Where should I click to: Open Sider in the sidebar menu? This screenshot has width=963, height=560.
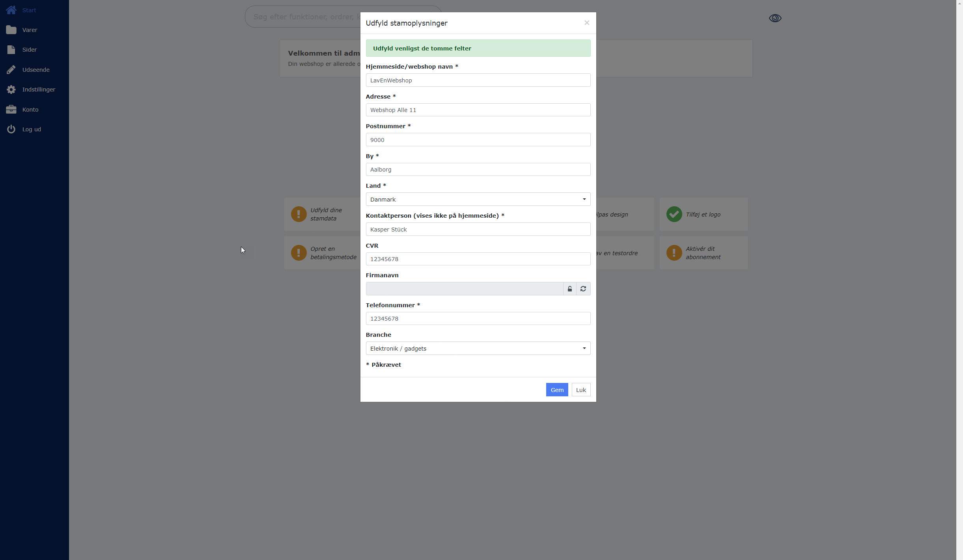(29, 50)
